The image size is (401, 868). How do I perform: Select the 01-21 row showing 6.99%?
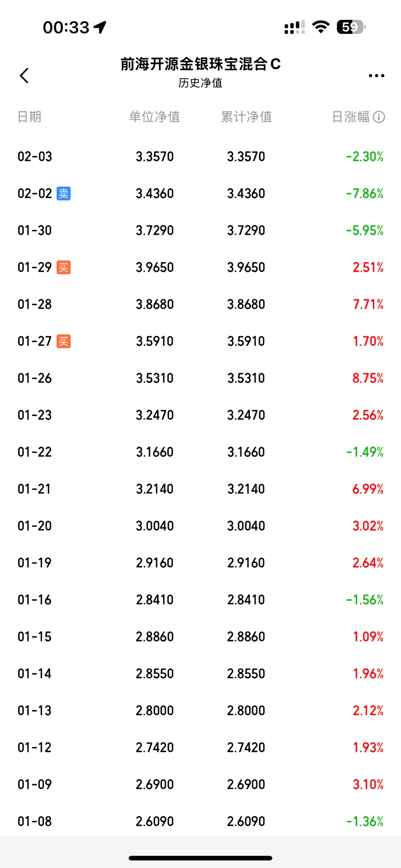click(x=200, y=489)
